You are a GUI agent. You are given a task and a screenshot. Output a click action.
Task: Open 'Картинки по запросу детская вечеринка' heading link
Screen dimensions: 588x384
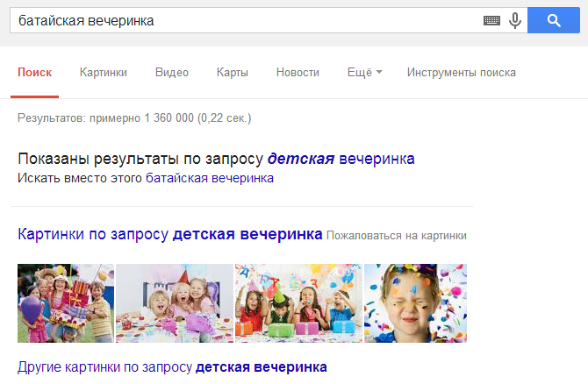170,235
